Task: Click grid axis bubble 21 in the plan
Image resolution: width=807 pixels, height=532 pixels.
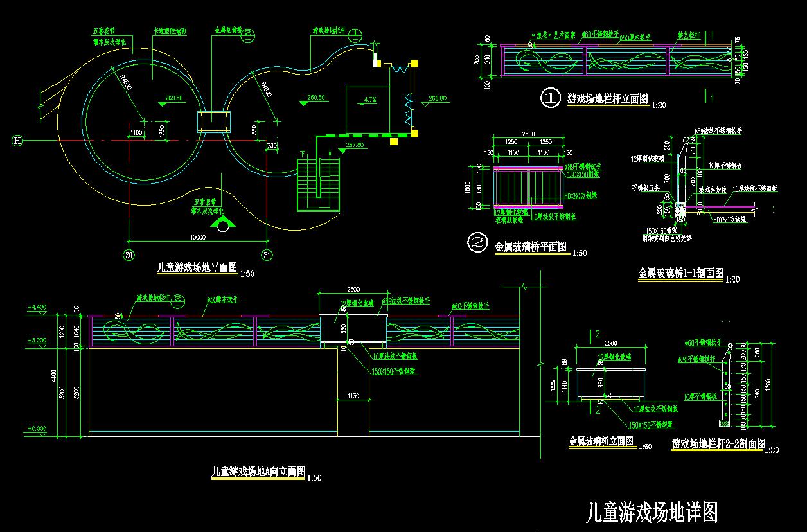Action: pos(268,254)
